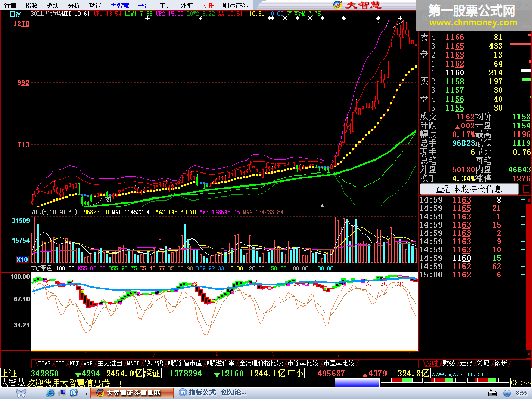Click the 中小 index label
This screenshot has width=532, height=399.
coord(295,374)
